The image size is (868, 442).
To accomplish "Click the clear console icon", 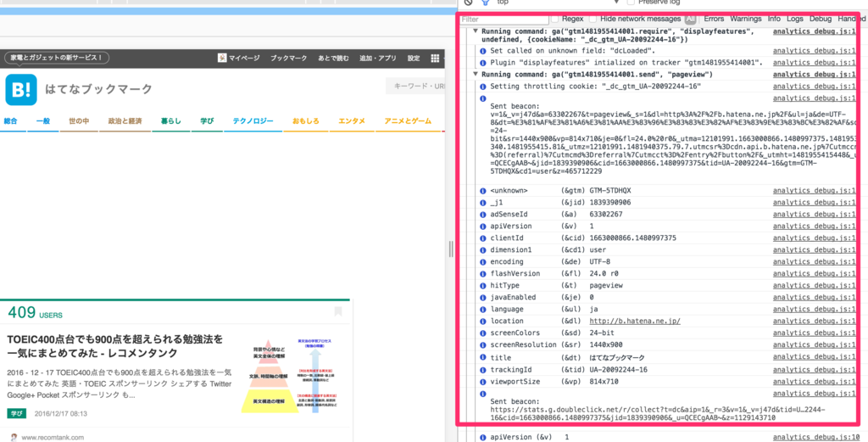I will point(468,3).
